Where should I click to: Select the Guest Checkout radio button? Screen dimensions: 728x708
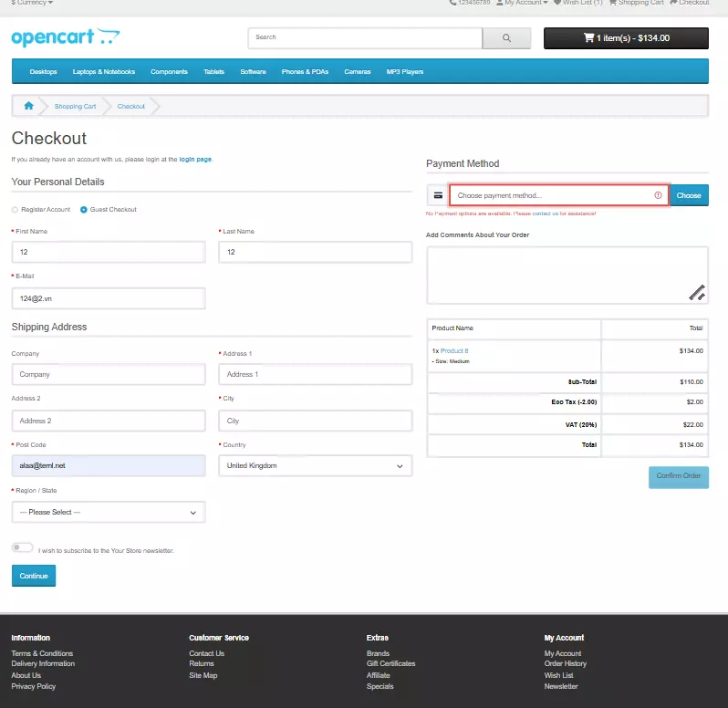[84, 210]
